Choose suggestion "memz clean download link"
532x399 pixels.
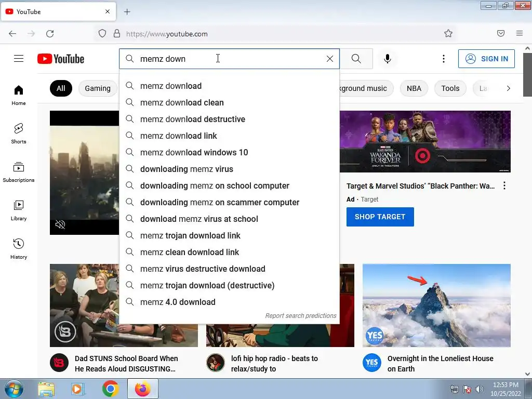(x=229, y=252)
